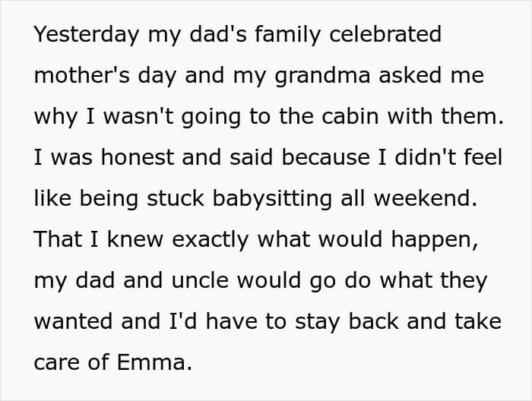This screenshot has height=401, width=532.
Task: Click the word "stuck" in the text
Action: click(176, 198)
